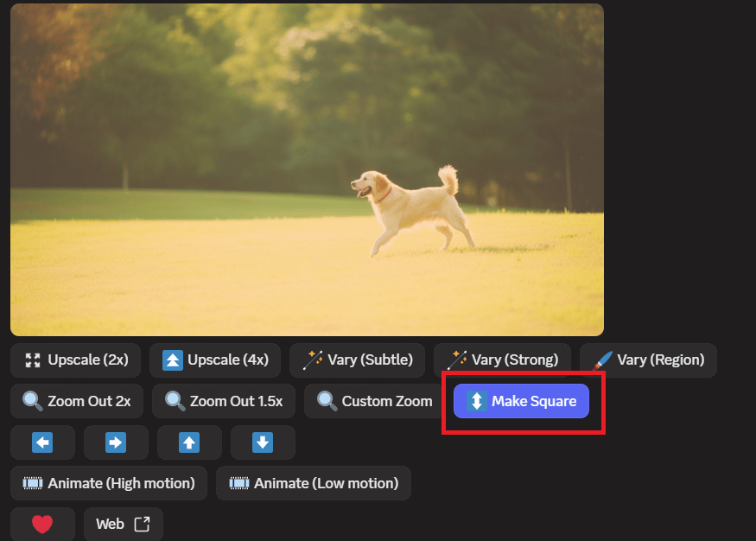Pan image up with up arrow
This screenshot has height=541, width=756.
[x=189, y=442]
